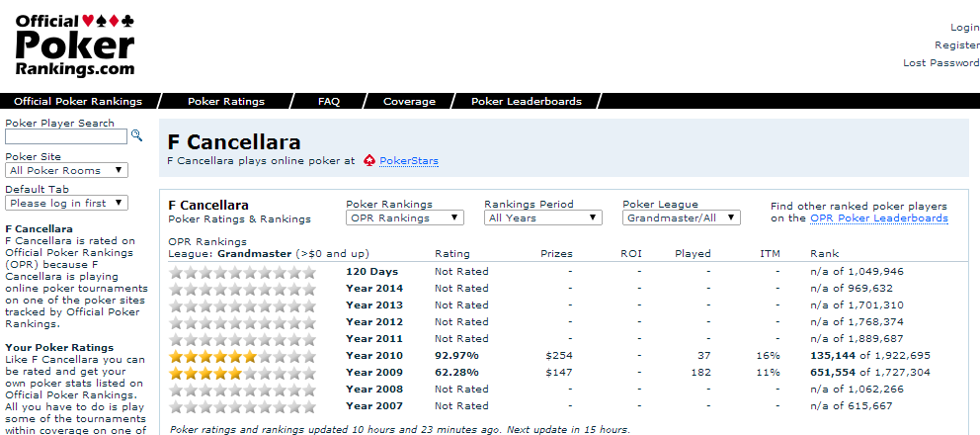
Task: Click n/a of 1,049,946 rank cell
Action: coord(857,272)
